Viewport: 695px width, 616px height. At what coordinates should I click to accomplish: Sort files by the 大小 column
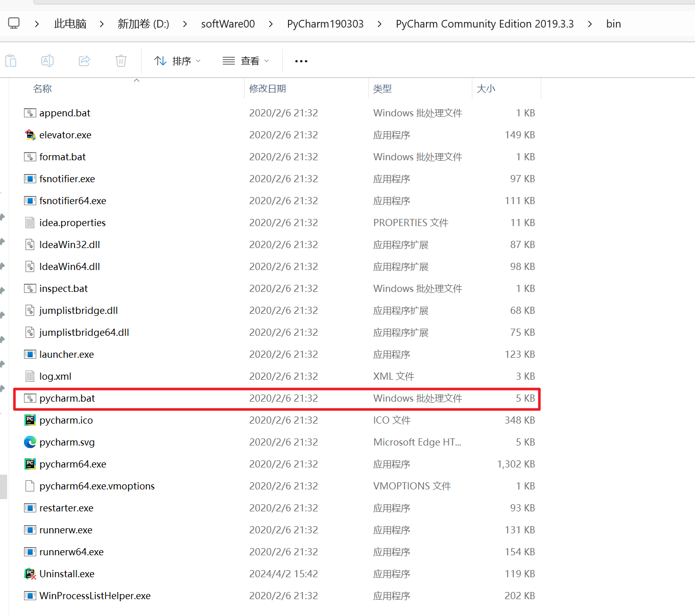(x=486, y=88)
